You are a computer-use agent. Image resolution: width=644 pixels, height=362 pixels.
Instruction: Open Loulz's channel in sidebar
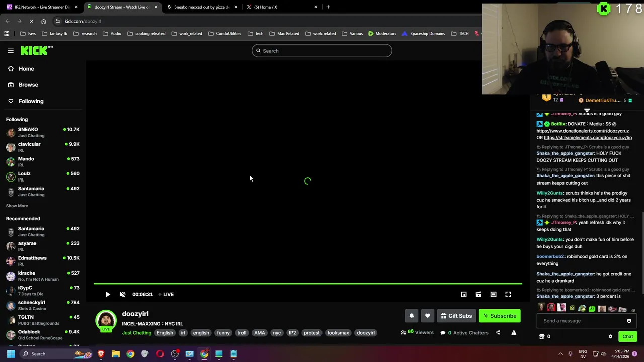point(43,176)
